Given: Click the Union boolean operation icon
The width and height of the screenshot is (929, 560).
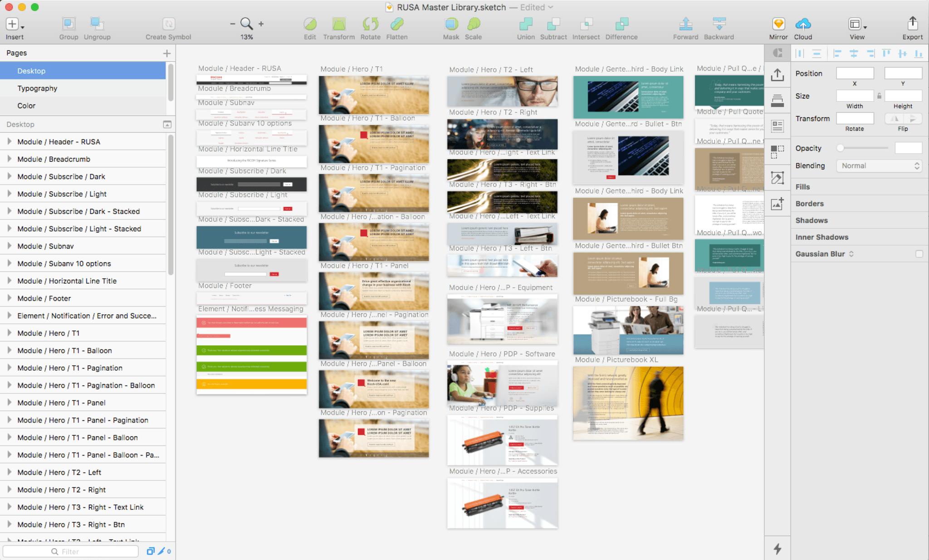Looking at the screenshot, I should 526,24.
